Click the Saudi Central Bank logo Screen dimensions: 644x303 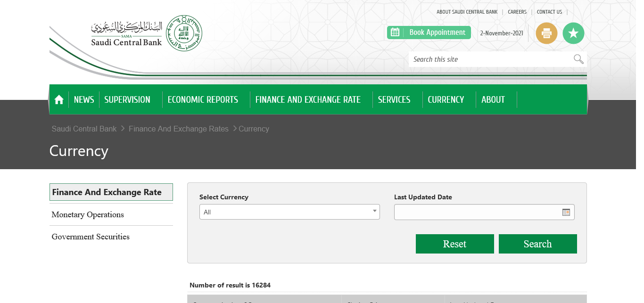pos(147,33)
